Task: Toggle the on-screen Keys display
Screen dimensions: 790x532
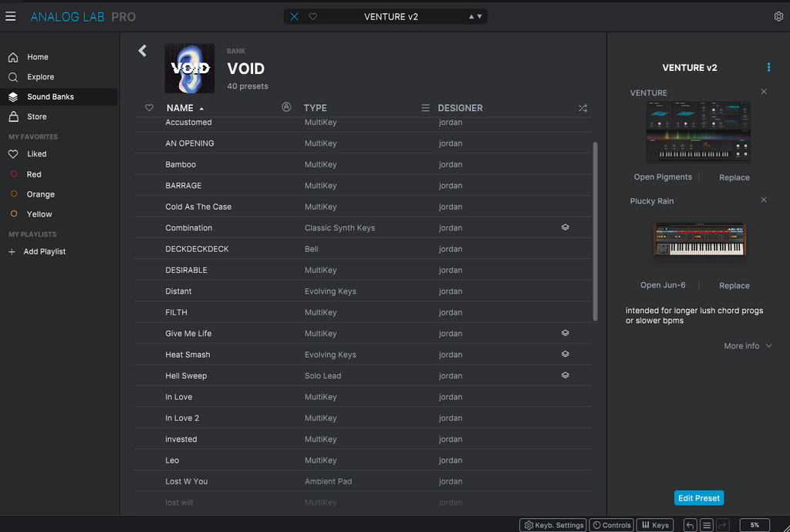Action: point(655,525)
